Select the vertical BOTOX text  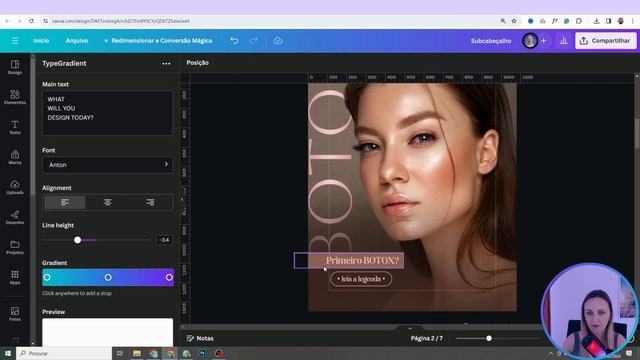click(x=330, y=171)
